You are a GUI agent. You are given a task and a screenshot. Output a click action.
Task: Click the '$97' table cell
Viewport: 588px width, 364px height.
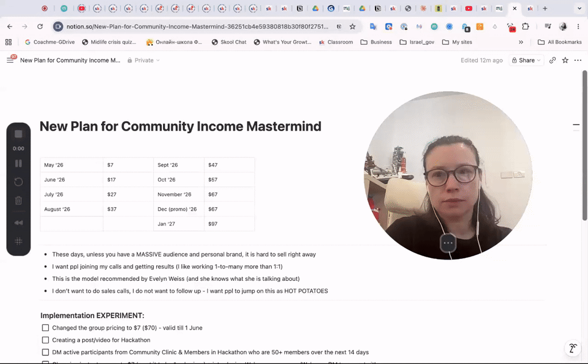click(x=229, y=224)
